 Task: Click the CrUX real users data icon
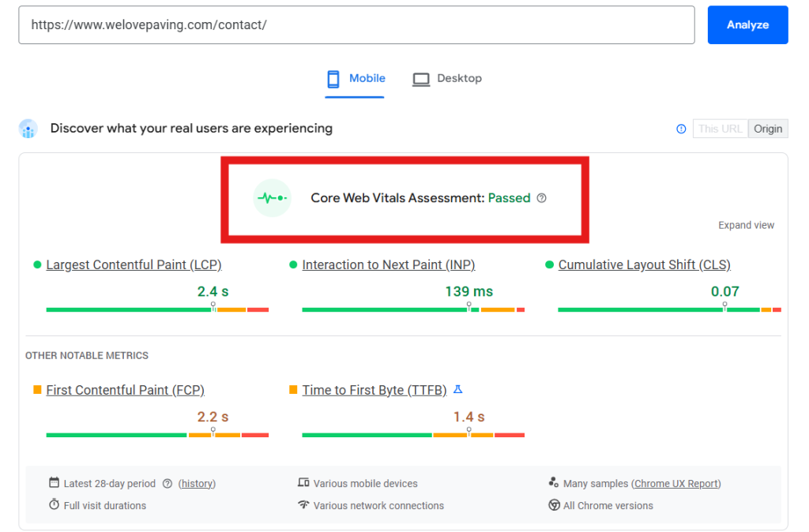[28, 129]
